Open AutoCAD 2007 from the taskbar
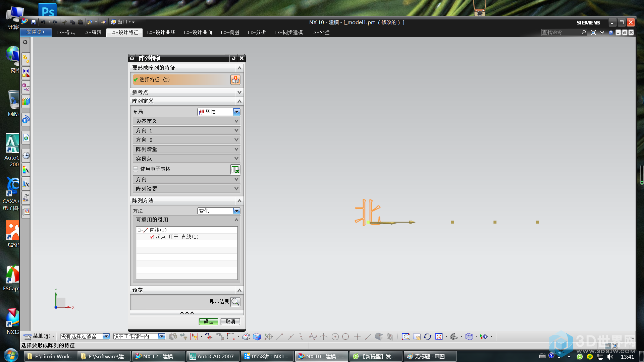The height and width of the screenshot is (362, 644). coord(213,357)
